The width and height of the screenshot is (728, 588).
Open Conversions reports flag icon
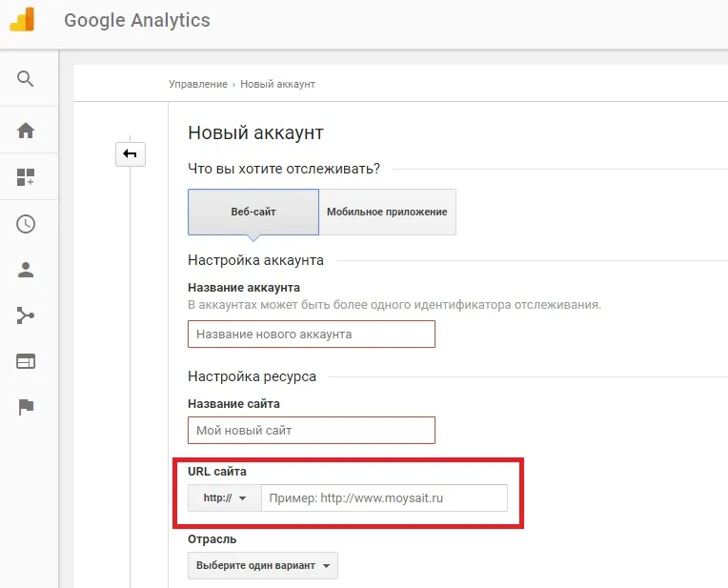pos(26,407)
